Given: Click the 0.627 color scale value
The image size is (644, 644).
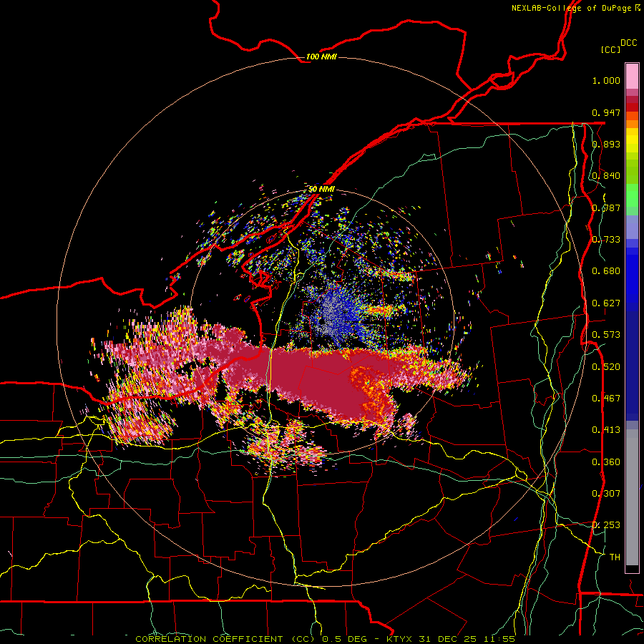Looking at the screenshot, I should [606, 303].
